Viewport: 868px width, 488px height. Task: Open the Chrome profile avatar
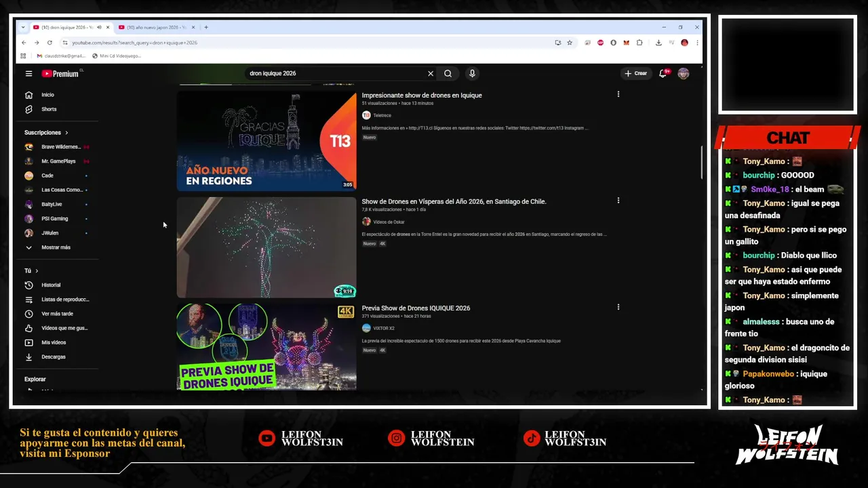point(684,43)
